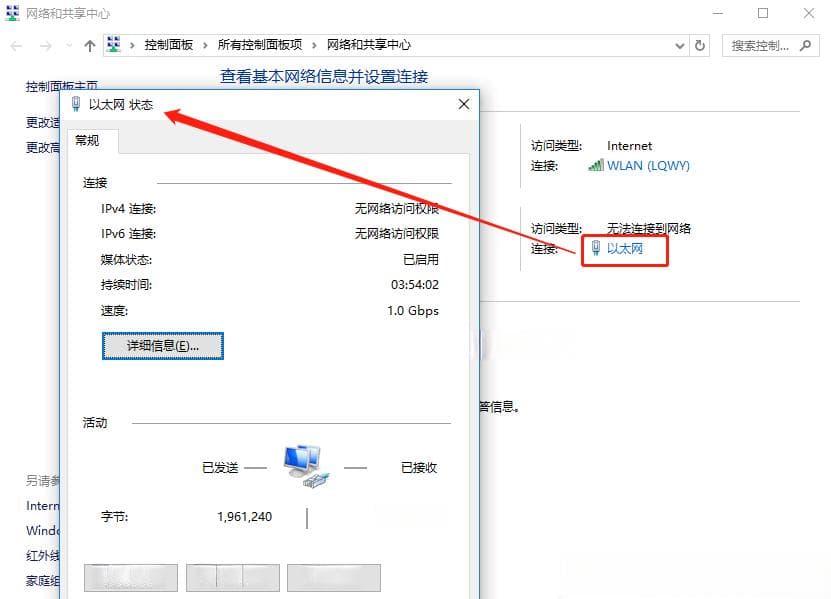The image size is (831, 599).
Task: Minimize the 网络和共享中心 window
Action: (718, 13)
